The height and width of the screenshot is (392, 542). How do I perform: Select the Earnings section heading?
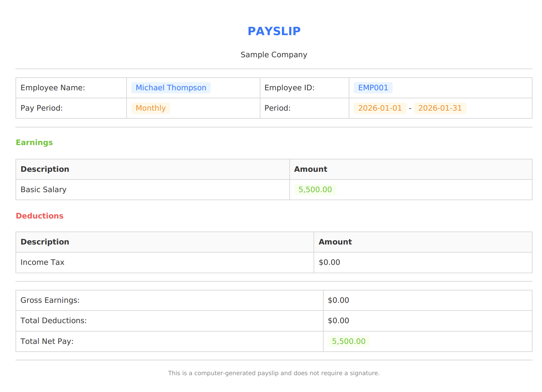pyautogui.click(x=34, y=142)
